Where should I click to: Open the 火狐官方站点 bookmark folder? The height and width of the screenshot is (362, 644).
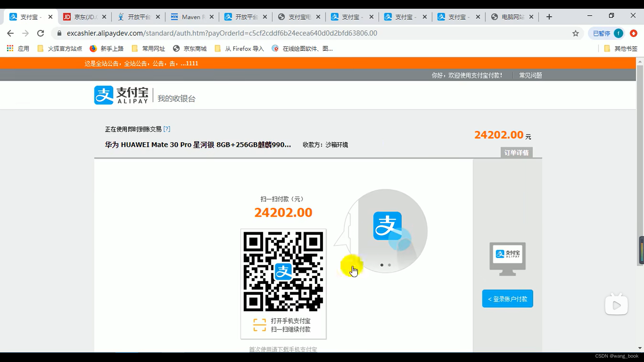point(60,49)
